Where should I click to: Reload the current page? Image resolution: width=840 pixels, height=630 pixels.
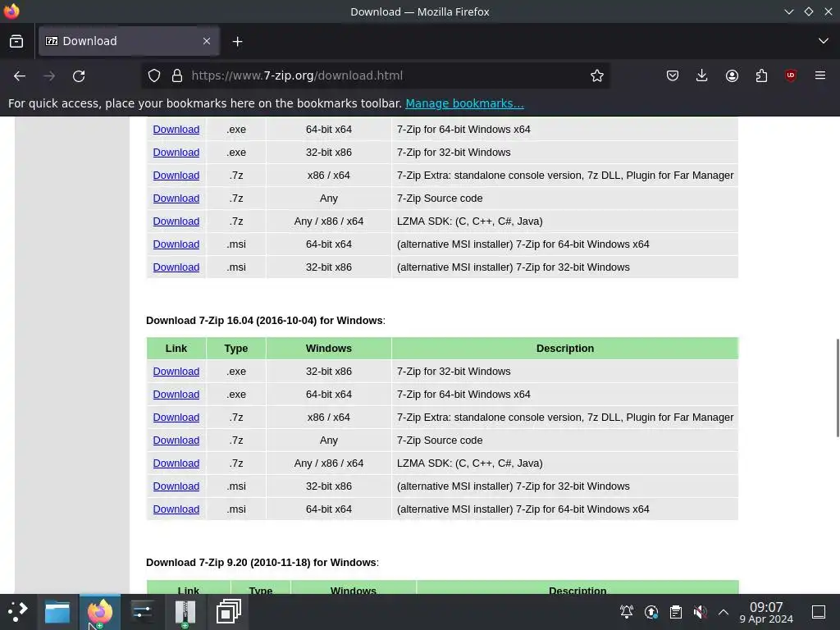[x=79, y=76]
